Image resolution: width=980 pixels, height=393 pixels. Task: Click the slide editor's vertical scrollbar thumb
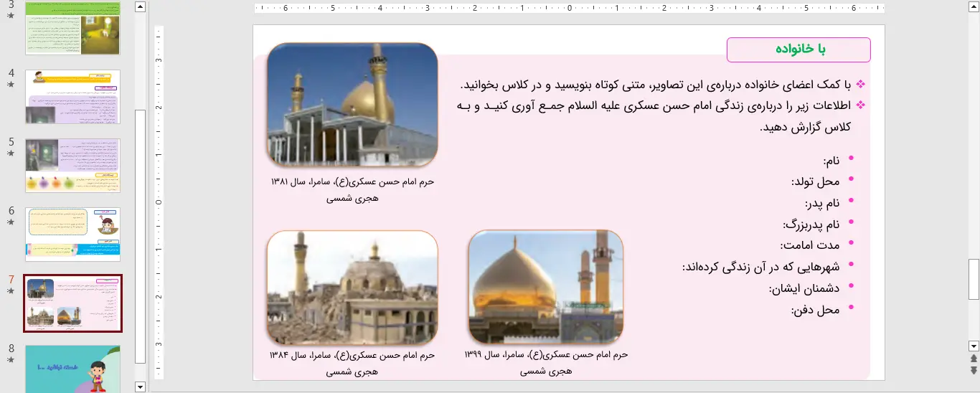click(x=974, y=279)
